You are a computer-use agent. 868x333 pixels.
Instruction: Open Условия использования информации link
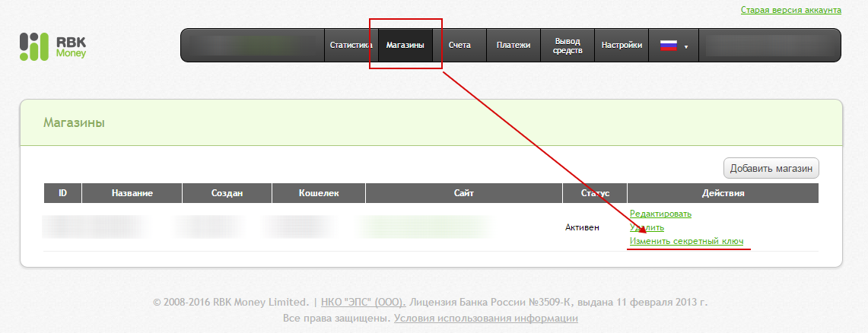pos(485,319)
